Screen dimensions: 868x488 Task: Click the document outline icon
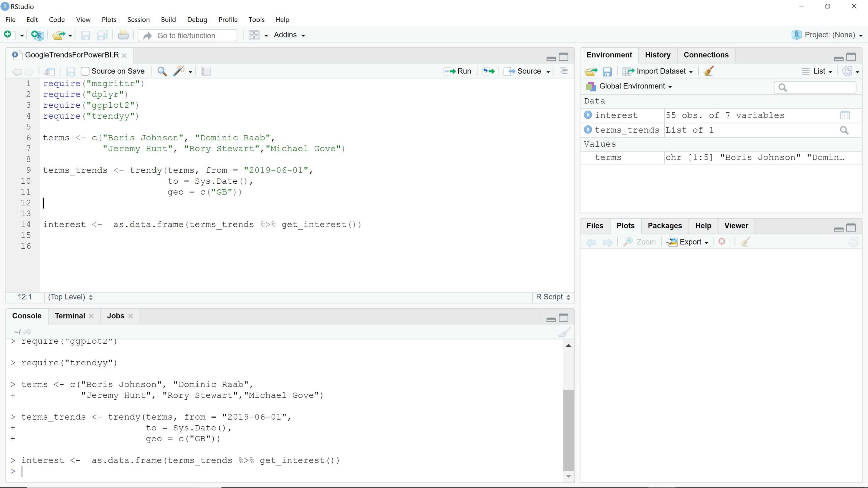coord(564,71)
